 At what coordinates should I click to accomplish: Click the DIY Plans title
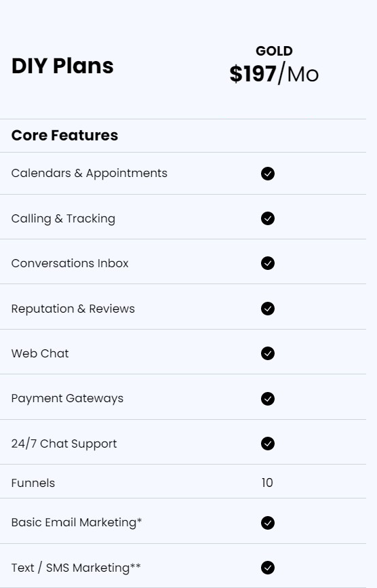tap(62, 66)
